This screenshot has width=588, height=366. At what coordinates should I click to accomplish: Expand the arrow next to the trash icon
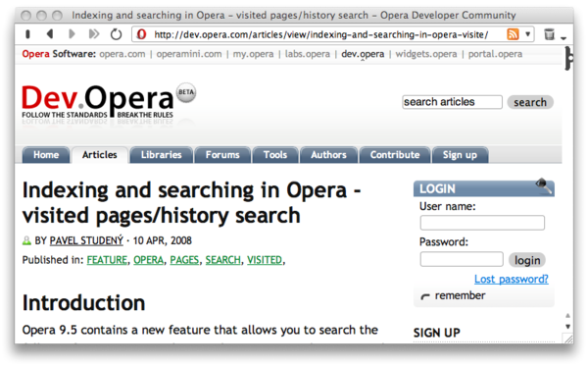pos(563,37)
